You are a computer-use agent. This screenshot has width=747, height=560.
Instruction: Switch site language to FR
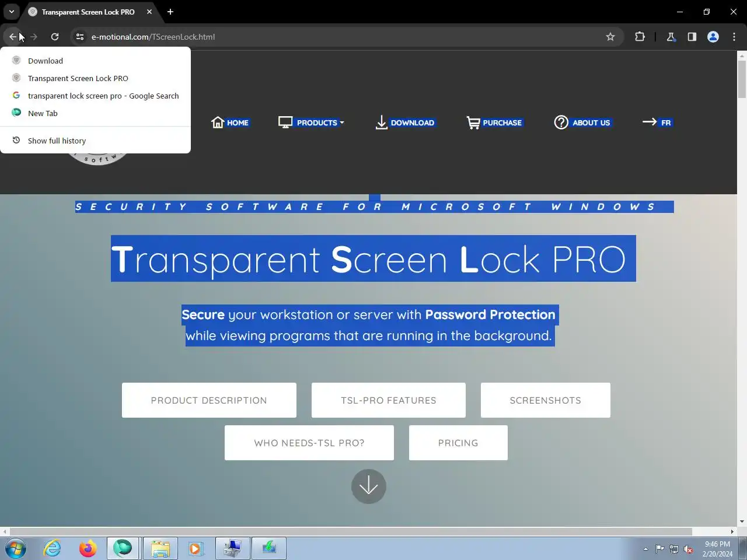click(657, 123)
